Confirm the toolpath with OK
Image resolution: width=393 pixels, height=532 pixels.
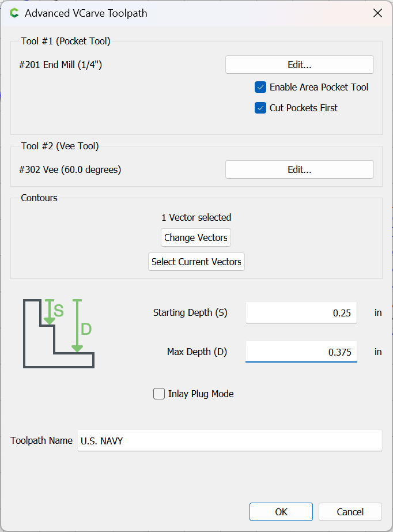[281, 512]
